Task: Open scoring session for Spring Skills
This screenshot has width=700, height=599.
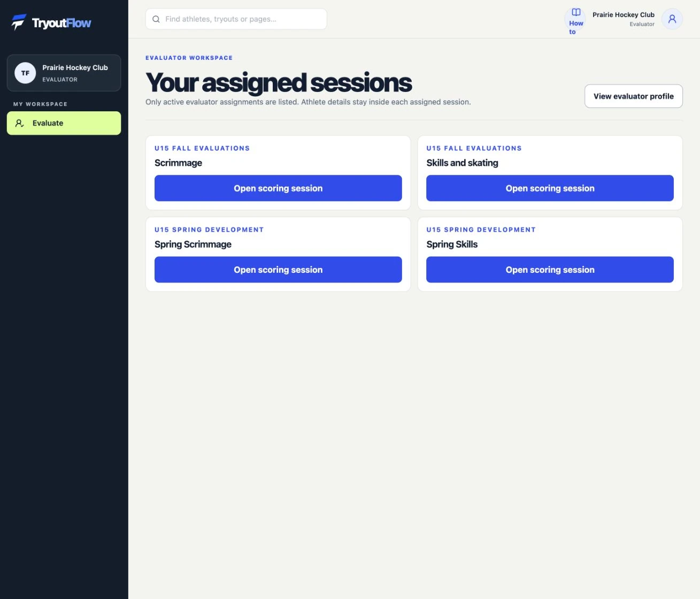Action: click(550, 270)
